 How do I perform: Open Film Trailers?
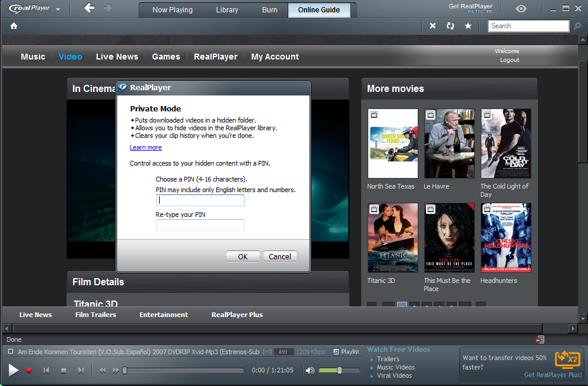(95, 315)
